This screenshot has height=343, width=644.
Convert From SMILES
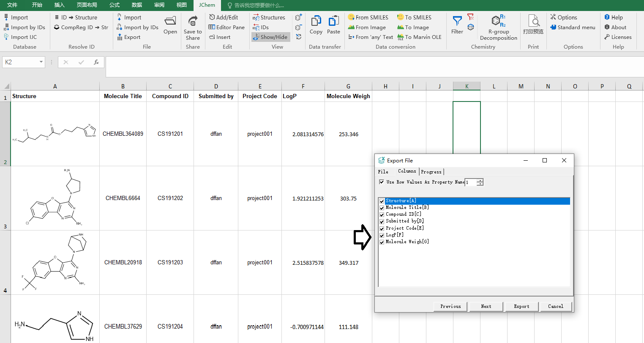(368, 17)
